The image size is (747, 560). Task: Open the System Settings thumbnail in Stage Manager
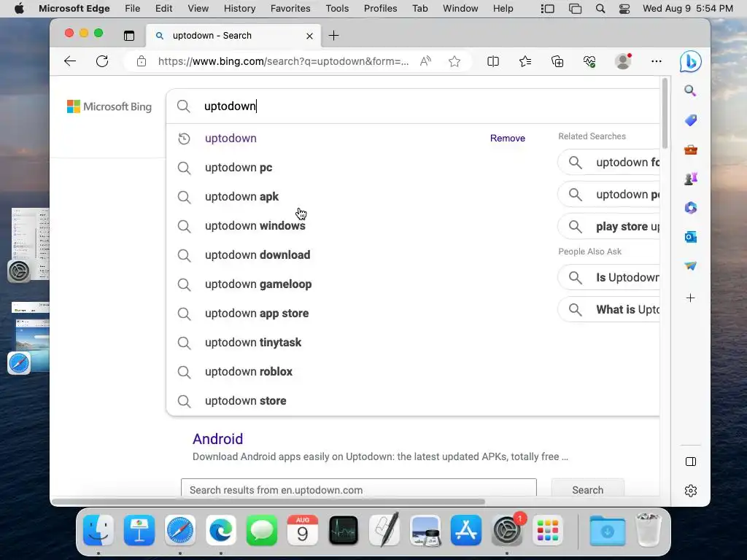pos(31,244)
